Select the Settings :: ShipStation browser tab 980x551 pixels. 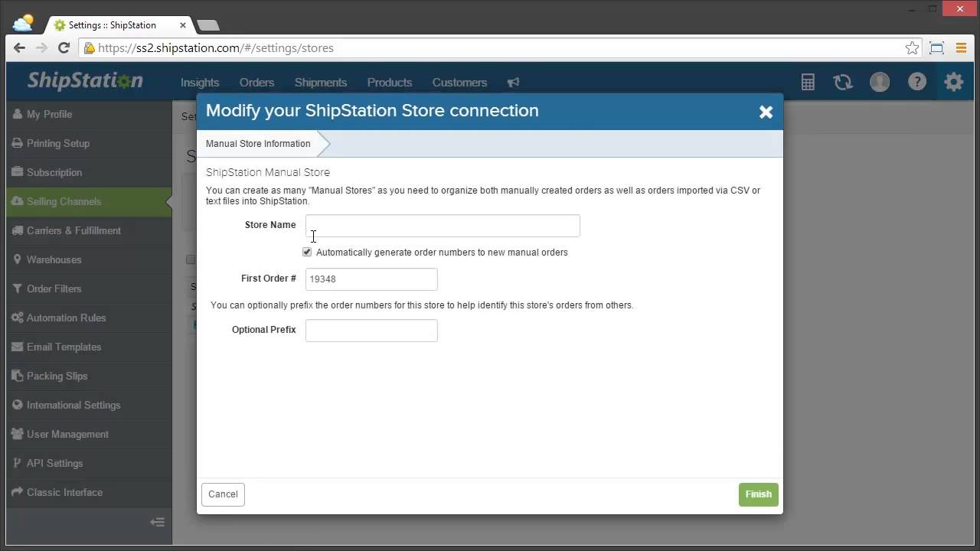tap(119, 25)
